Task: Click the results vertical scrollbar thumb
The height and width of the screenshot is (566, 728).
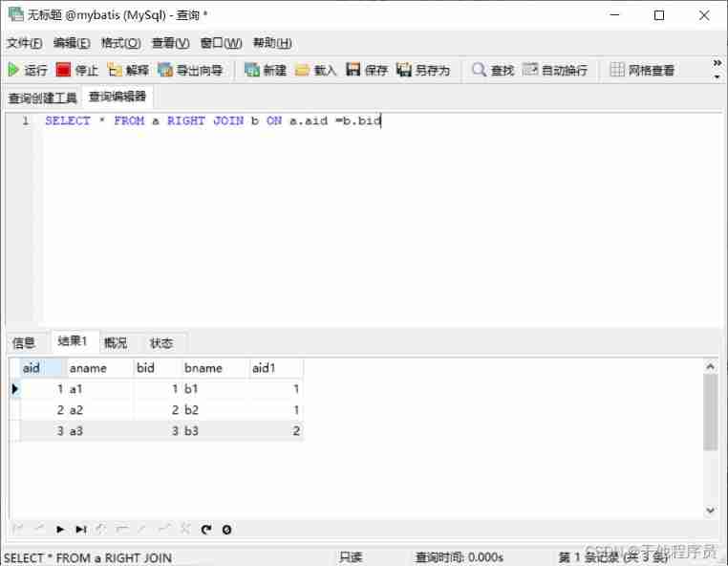Action: (711, 412)
